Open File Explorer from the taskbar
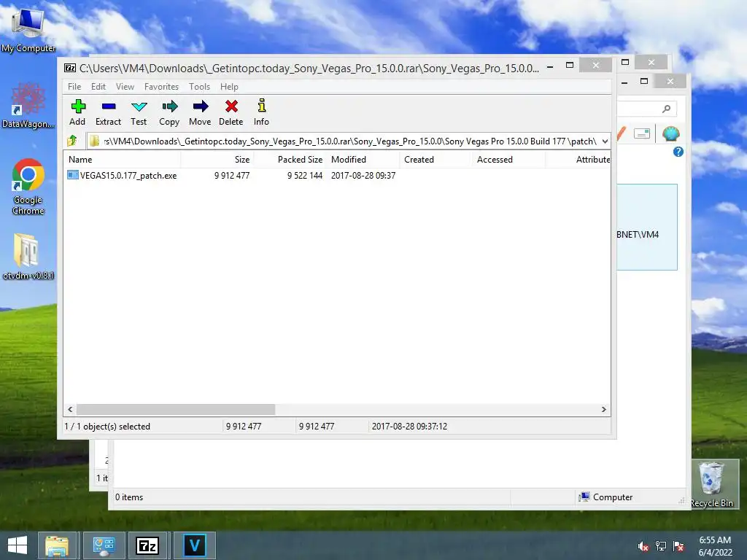The width and height of the screenshot is (747, 560). pyautogui.click(x=57, y=545)
